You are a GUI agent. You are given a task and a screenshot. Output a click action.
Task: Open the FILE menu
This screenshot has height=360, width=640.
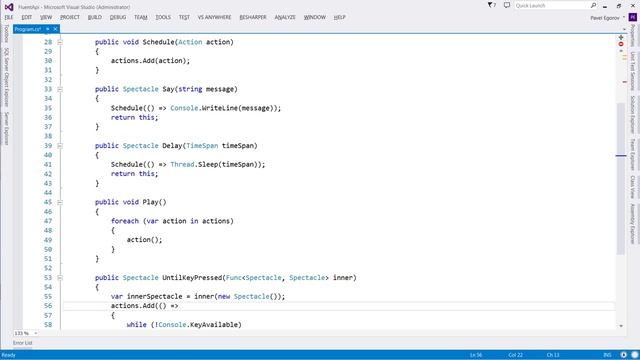pos(9,17)
